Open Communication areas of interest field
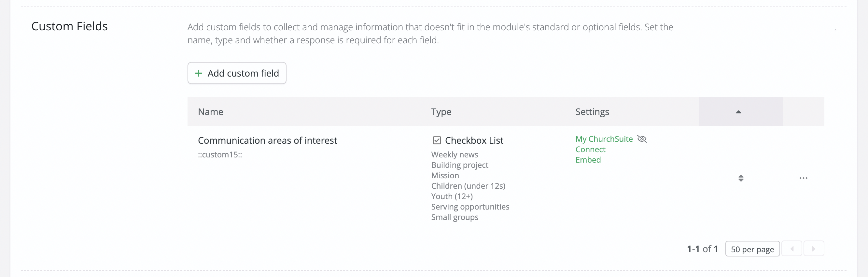Viewport: 868px width, 277px height. (x=267, y=140)
